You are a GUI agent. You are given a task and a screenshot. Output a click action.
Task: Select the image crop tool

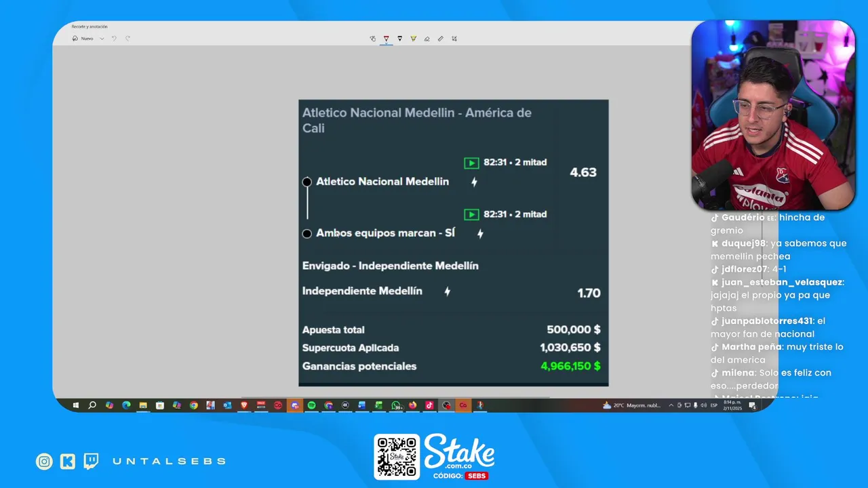[x=454, y=39]
